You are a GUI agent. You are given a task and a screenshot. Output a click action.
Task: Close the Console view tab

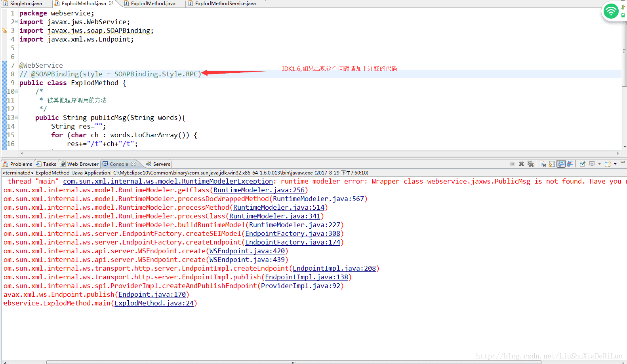[x=133, y=164]
